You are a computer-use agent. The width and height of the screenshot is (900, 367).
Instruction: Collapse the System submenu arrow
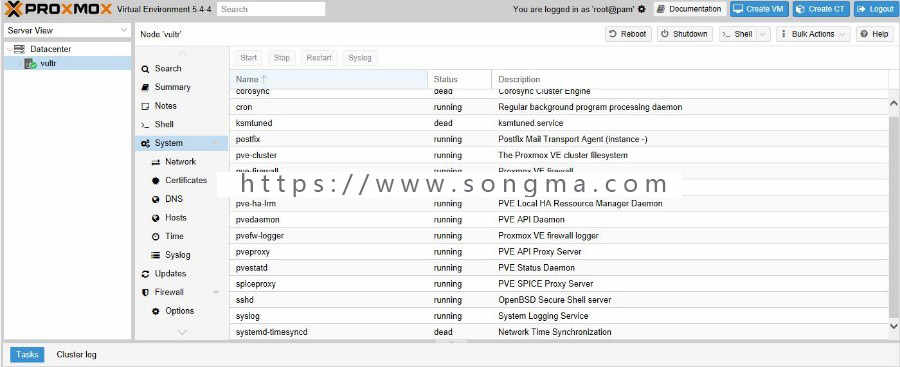pyautogui.click(x=216, y=144)
